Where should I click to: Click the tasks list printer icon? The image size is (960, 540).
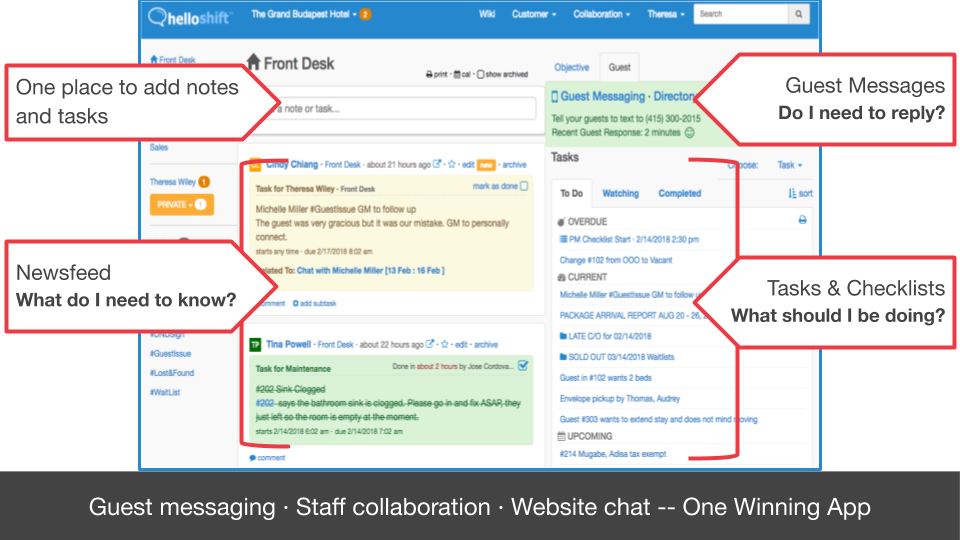pyautogui.click(x=802, y=220)
